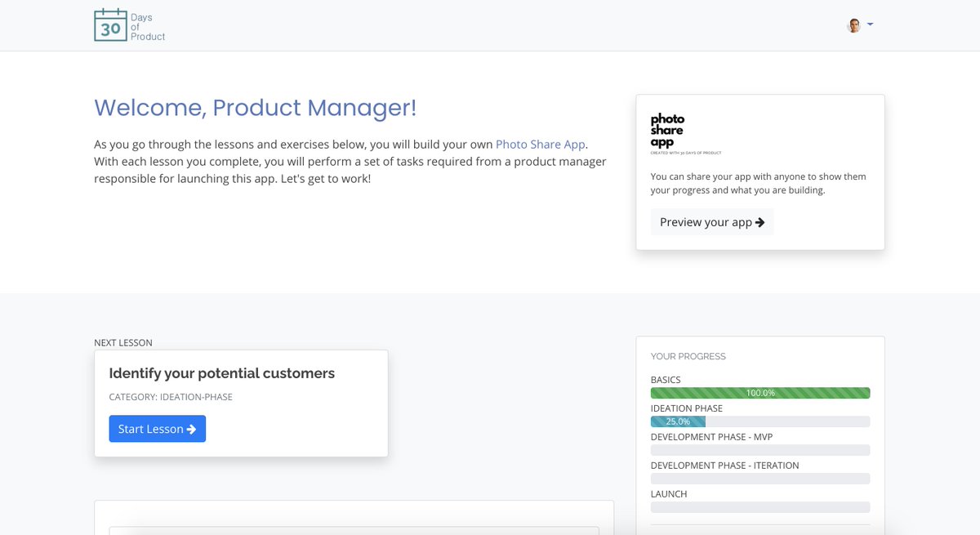Click the BASICS progress label
The image size is (980, 535).
point(666,380)
